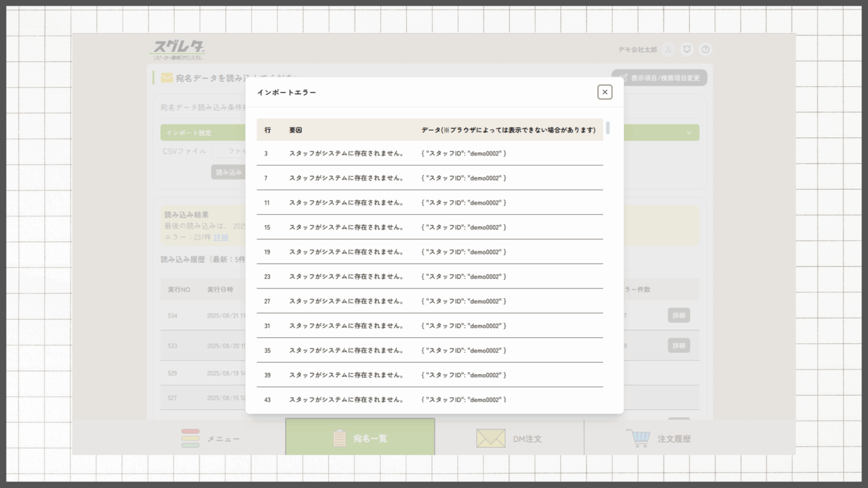Select error row for line 43
868x488 pixels.
[x=429, y=400]
